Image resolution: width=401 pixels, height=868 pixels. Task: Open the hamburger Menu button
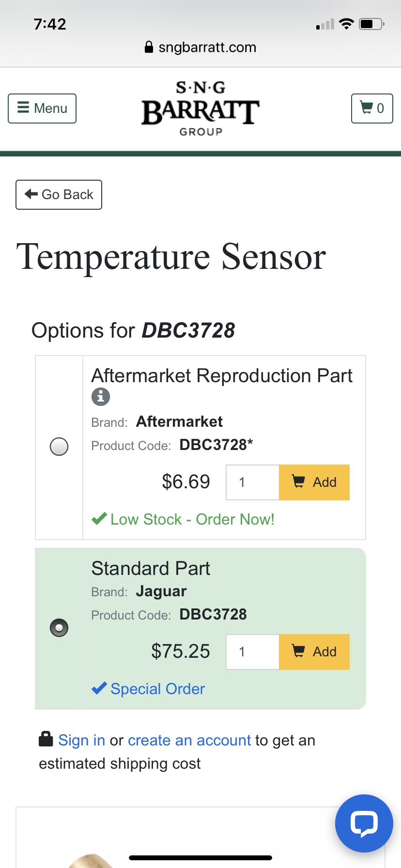coord(42,108)
